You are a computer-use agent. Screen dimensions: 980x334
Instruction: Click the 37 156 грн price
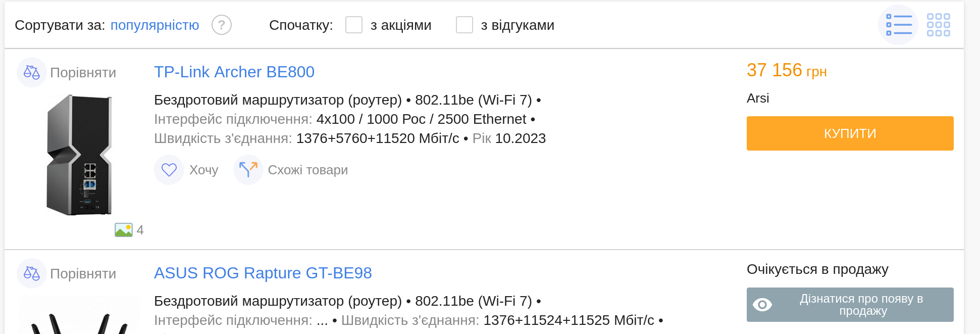click(787, 70)
